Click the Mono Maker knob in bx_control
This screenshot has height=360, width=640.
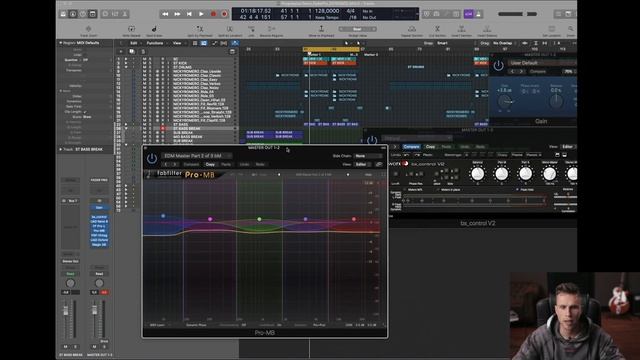click(549, 174)
